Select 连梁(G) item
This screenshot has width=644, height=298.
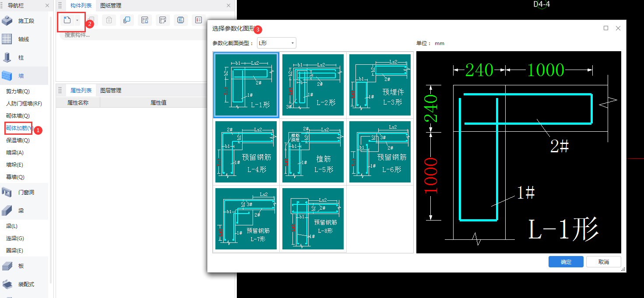click(15, 238)
